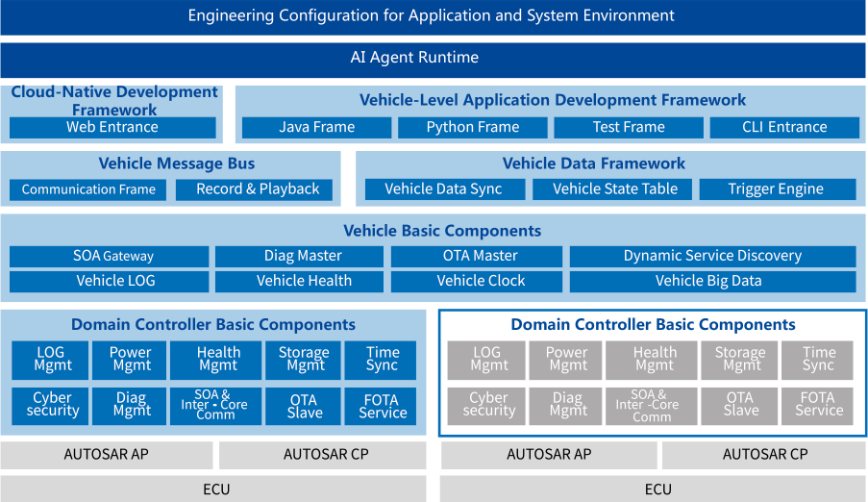Select the Java Frame block
The image size is (868, 502).
(316, 128)
